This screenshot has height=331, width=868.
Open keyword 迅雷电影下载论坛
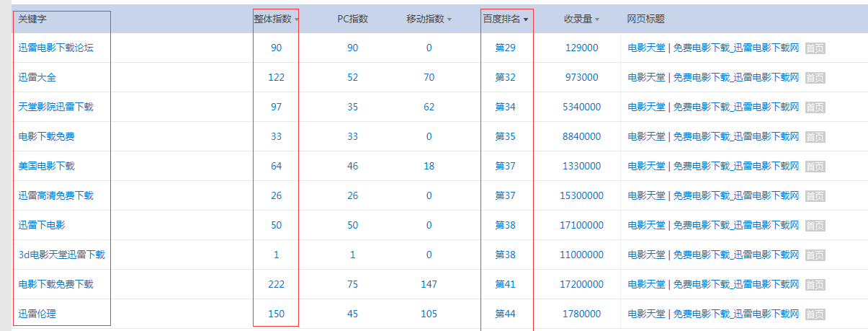click(55, 48)
